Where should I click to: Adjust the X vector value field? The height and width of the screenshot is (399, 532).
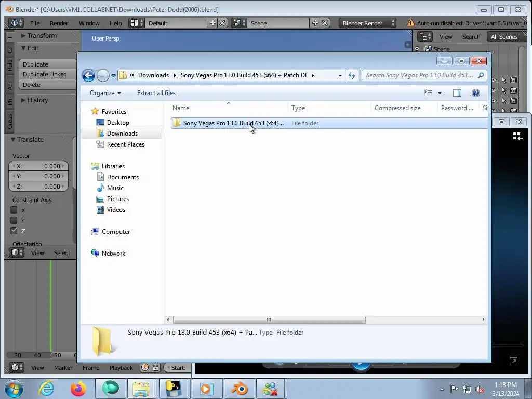(x=38, y=166)
